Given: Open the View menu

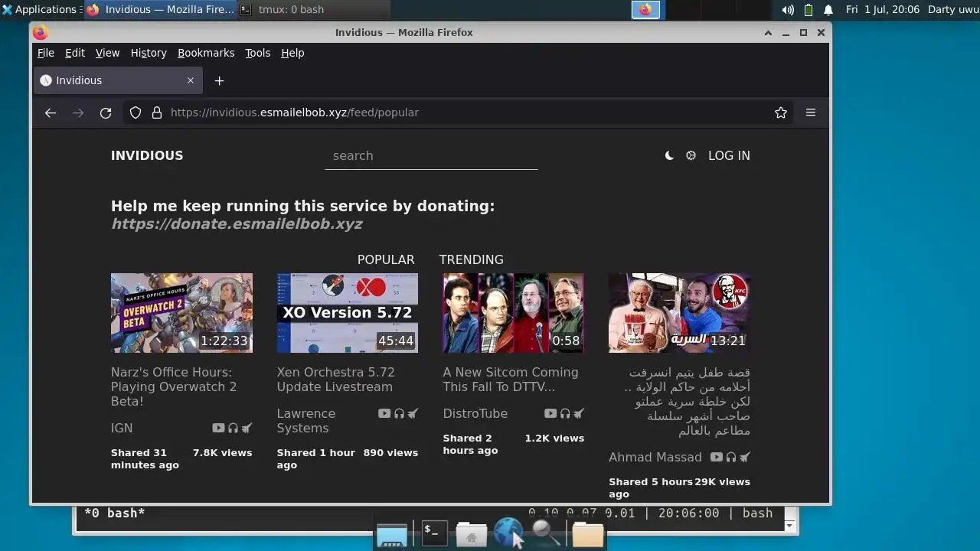Looking at the screenshot, I should click(107, 53).
